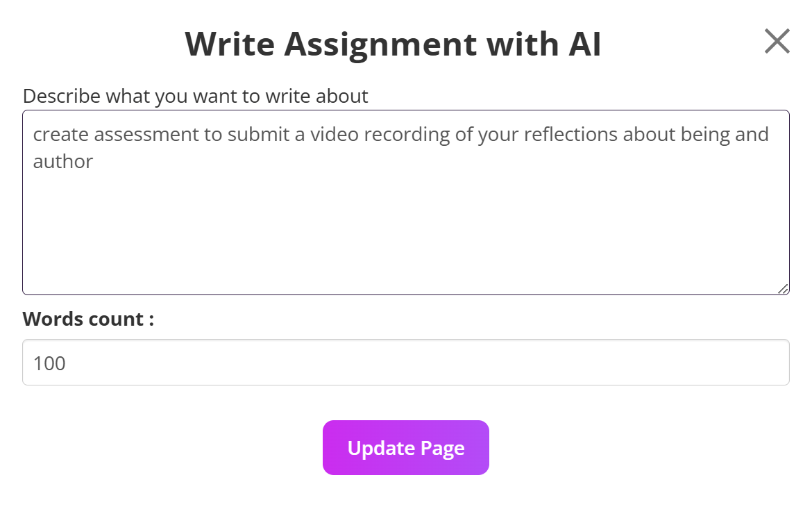Click the 'Words count :' label
This screenshot has height=523, width=812.
pyautogui.click(x=88, y=319)
